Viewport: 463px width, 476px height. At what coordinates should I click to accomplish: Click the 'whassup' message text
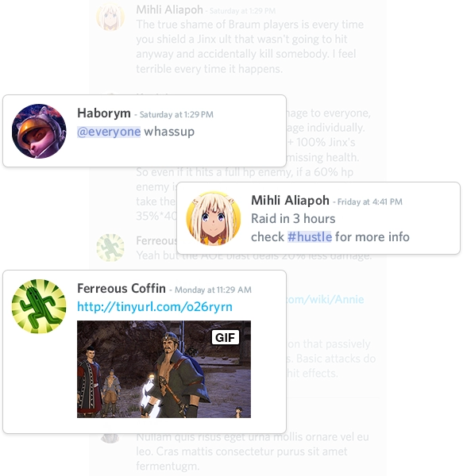169,132
